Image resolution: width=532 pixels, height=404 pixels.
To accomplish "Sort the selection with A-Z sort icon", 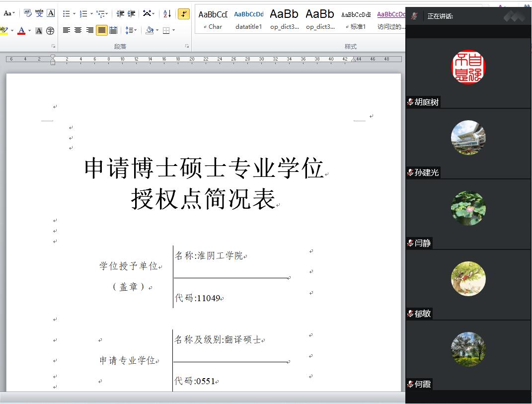I will (x=167, y=14).
